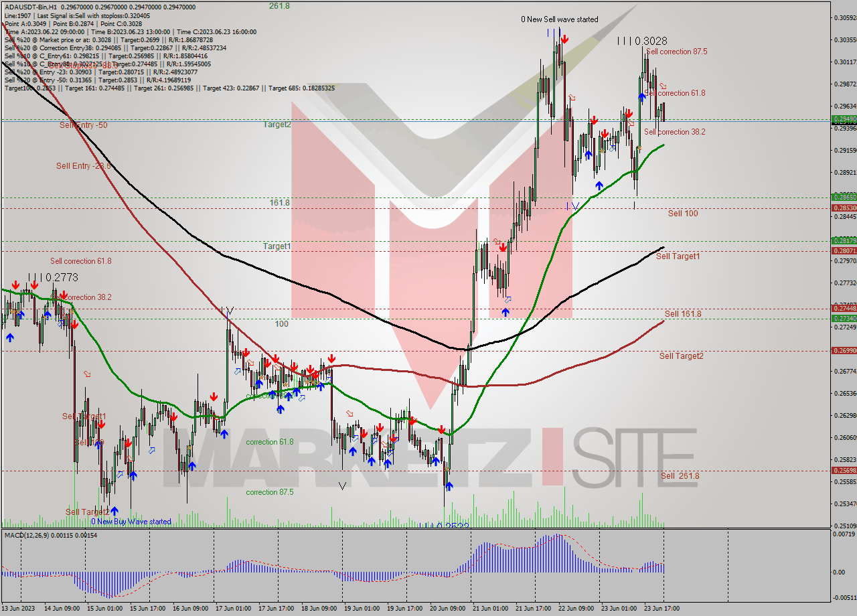Click '16 Jun 09:00' on time axis
Image resolution: width=857 pixels, height=616 pixels.
click(x=191, y=609)
